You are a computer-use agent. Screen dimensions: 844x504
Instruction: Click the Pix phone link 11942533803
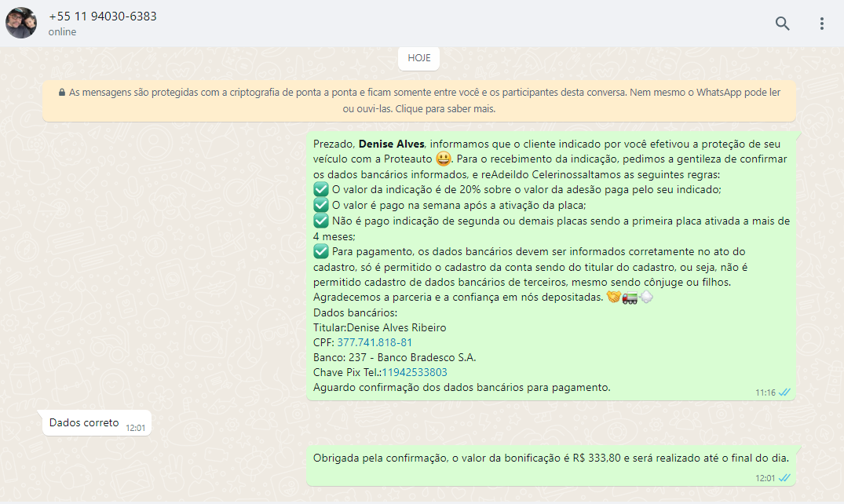click(415, 372)
